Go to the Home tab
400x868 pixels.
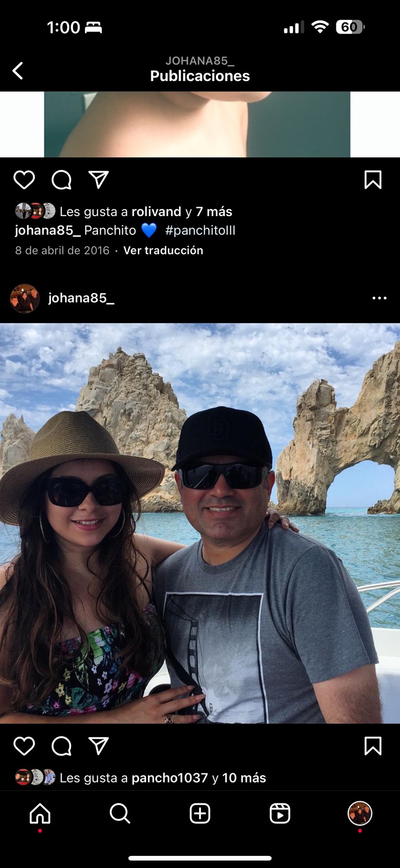[x=40, y=814]
